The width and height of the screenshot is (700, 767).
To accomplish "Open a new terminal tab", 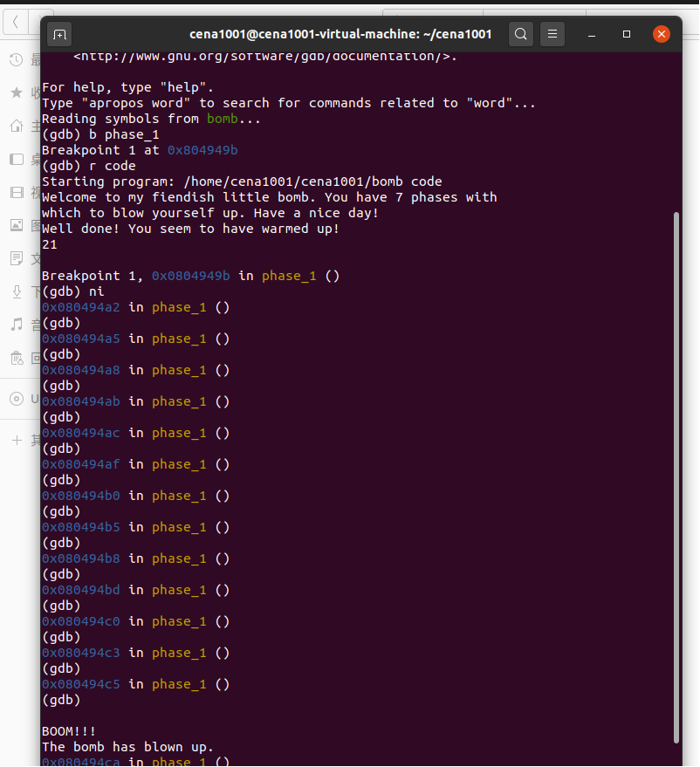I will (59, 34).
